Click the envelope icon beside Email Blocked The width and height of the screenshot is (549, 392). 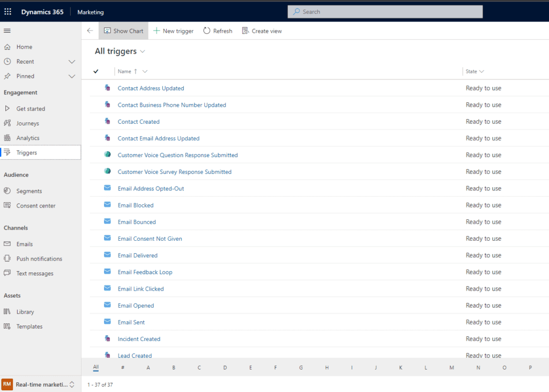pyautogui.click(x=107, y=205)
